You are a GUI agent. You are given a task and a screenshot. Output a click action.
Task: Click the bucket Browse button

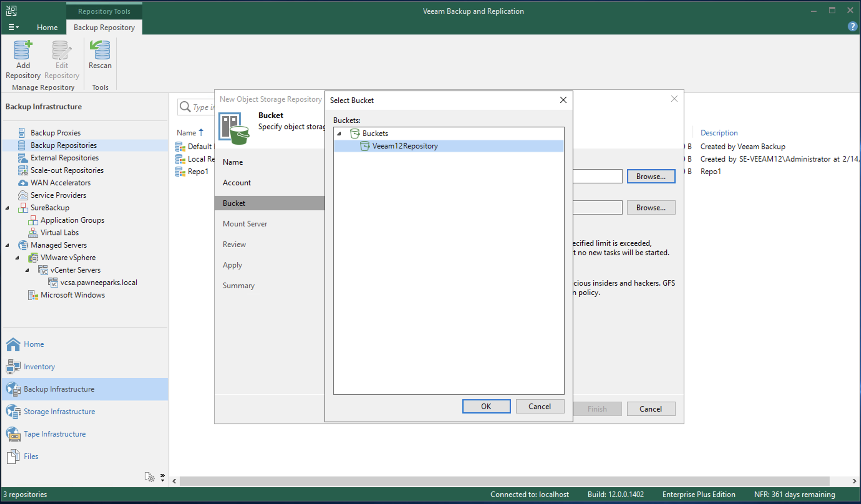coord(651,176)
